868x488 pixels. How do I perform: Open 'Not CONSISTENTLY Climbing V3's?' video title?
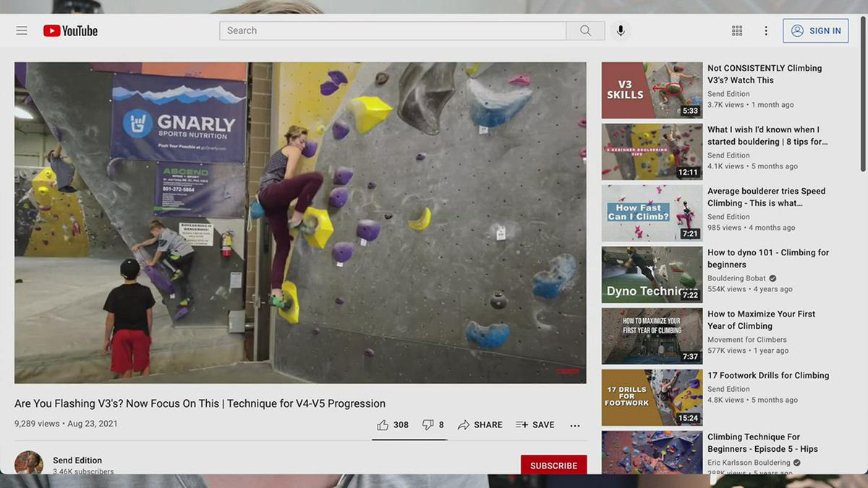[765, 74]
